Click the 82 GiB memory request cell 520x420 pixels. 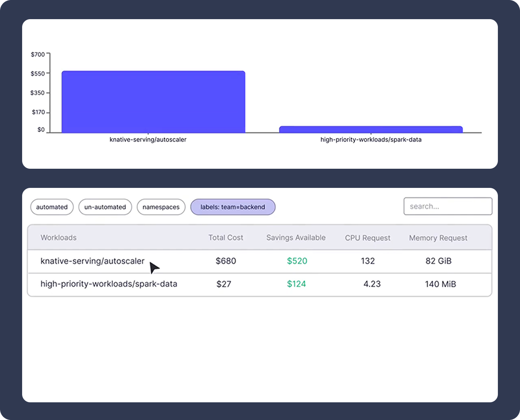[x=438, y=261]
